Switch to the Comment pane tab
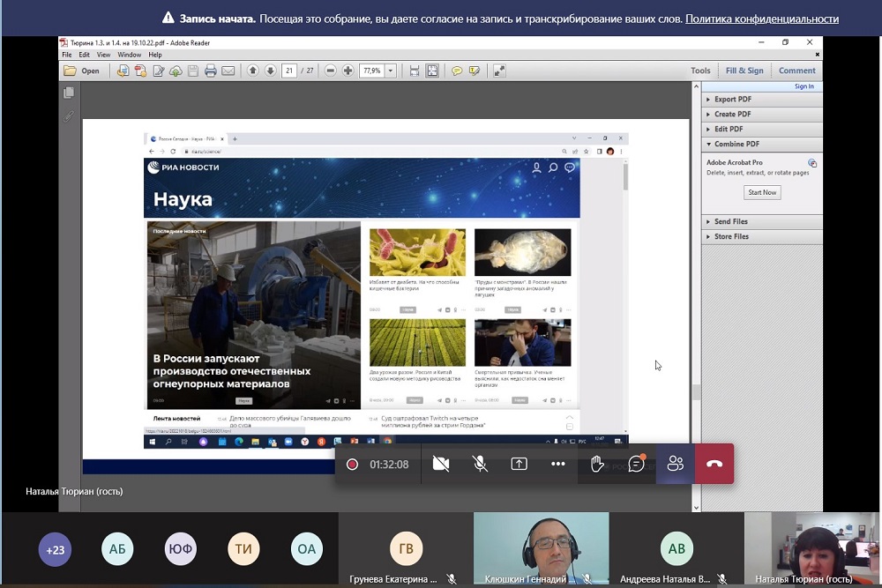The width and height of the screenshot is (882, 588). [x=796, y=71]
